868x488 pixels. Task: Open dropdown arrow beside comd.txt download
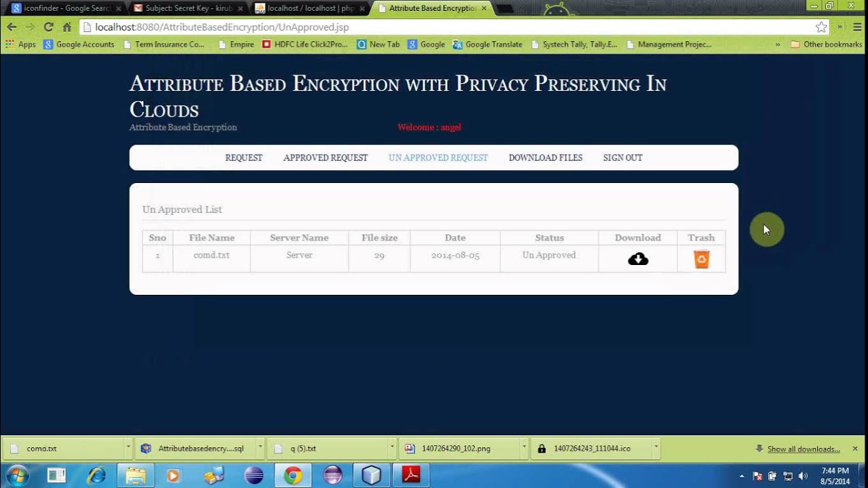coord(128,448)
